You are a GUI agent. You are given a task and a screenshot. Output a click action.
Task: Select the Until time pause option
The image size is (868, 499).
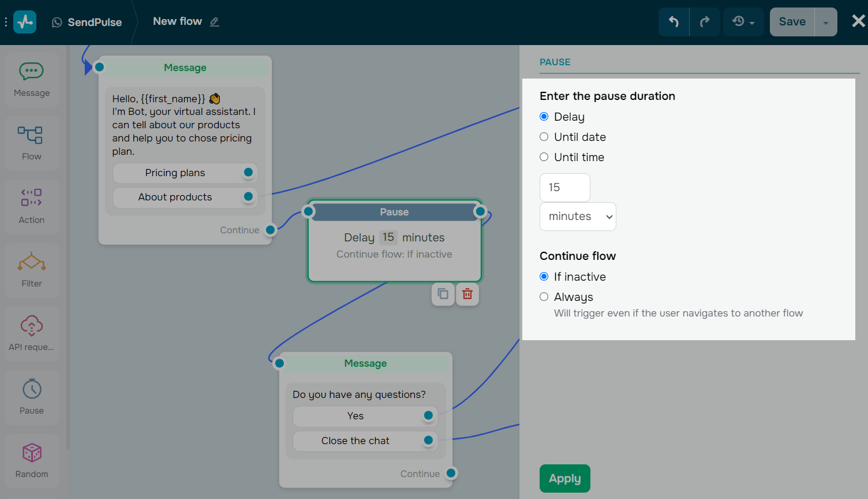tap(544, 157)
